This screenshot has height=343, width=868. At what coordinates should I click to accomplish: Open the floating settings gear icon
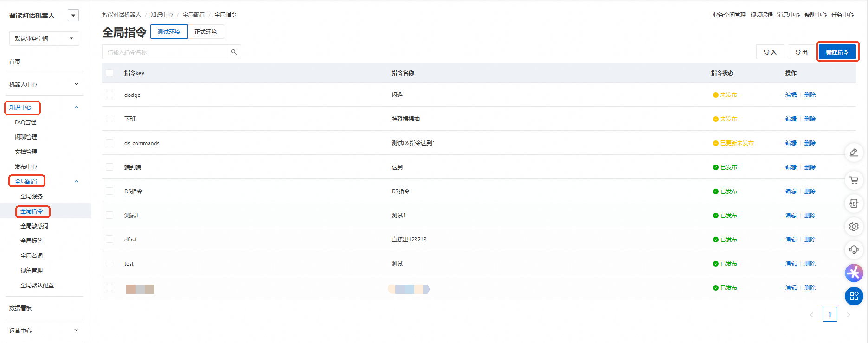854,227
